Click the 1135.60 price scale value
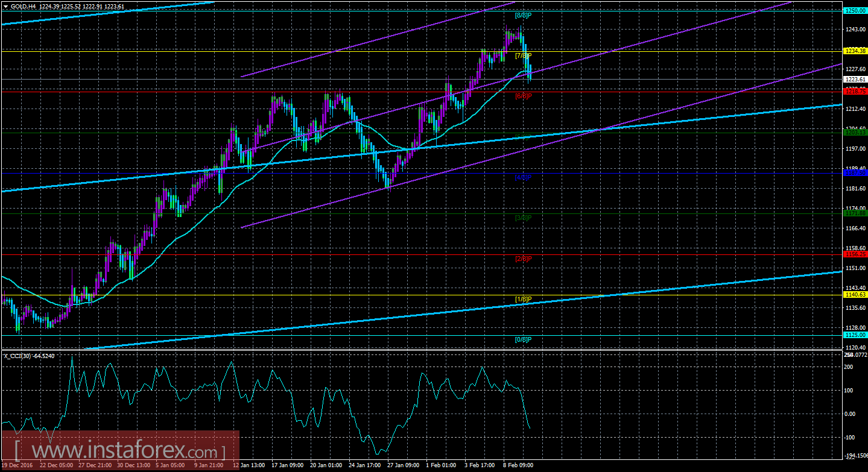The width and height of the screenshot is (868, 472). pyautogui.click(x=855, y=308)
